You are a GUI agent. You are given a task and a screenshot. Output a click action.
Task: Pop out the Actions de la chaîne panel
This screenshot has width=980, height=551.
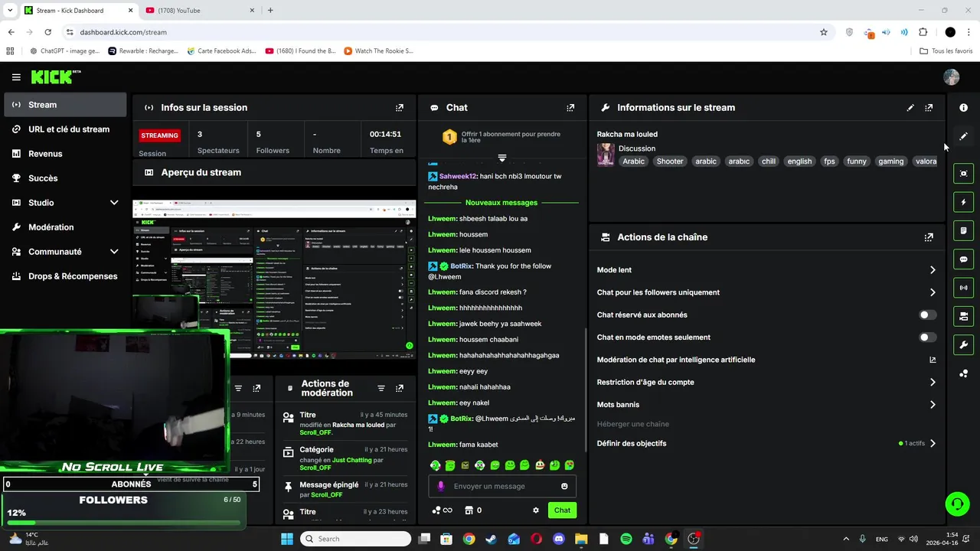(x=929, y=237)
